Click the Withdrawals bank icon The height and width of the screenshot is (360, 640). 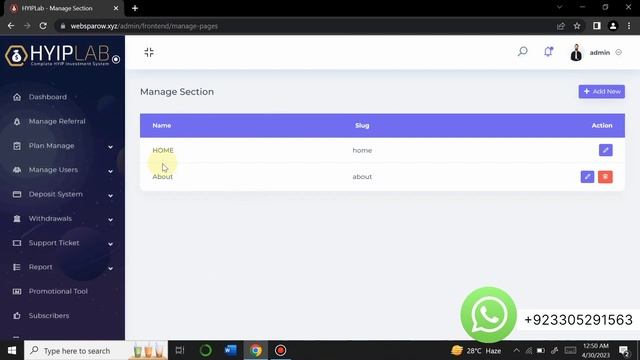(17, 219)
